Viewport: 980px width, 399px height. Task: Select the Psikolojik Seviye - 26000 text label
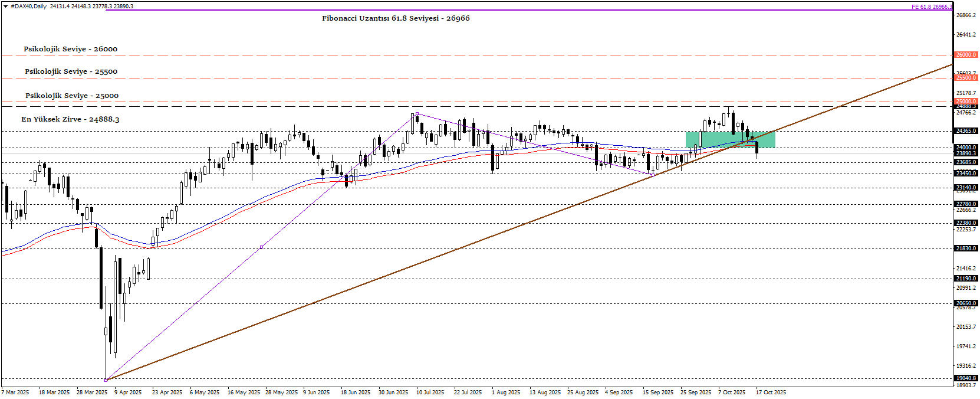coord(70,49)
